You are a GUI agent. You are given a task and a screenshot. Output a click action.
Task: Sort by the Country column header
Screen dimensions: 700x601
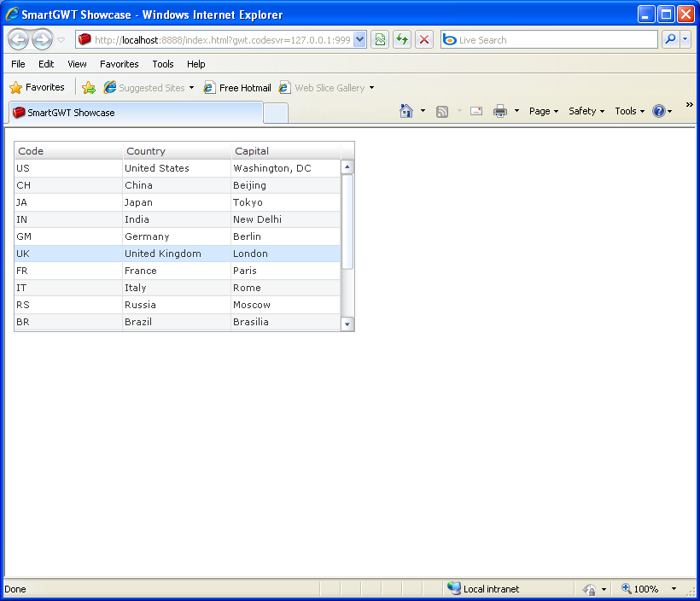click(x=178, y=151)
